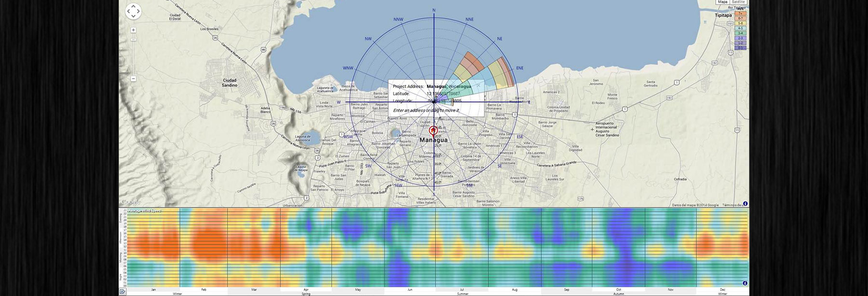Pan the map left with the arrow

coord(129,12)
